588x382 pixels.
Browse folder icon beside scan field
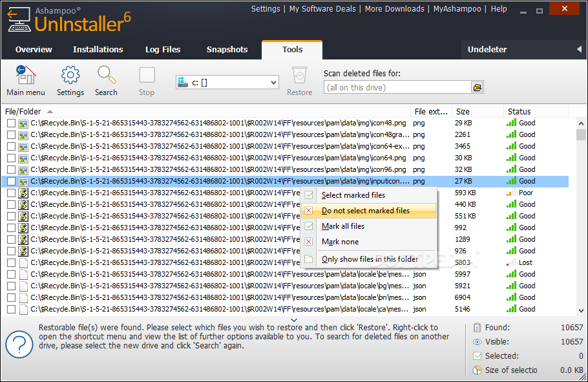(x=477, y=87)
